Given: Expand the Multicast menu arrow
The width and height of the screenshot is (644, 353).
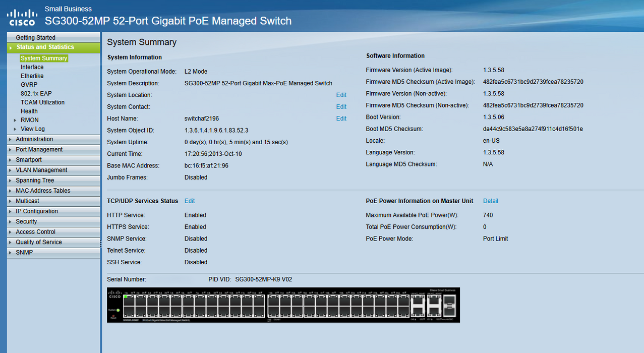Looking at the screenshot, I should 11,201.
